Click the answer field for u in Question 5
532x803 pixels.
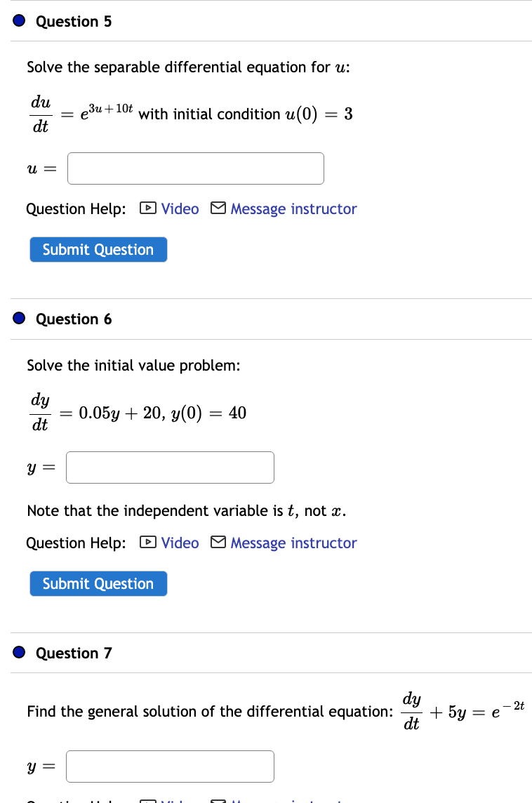pos(195,168)
